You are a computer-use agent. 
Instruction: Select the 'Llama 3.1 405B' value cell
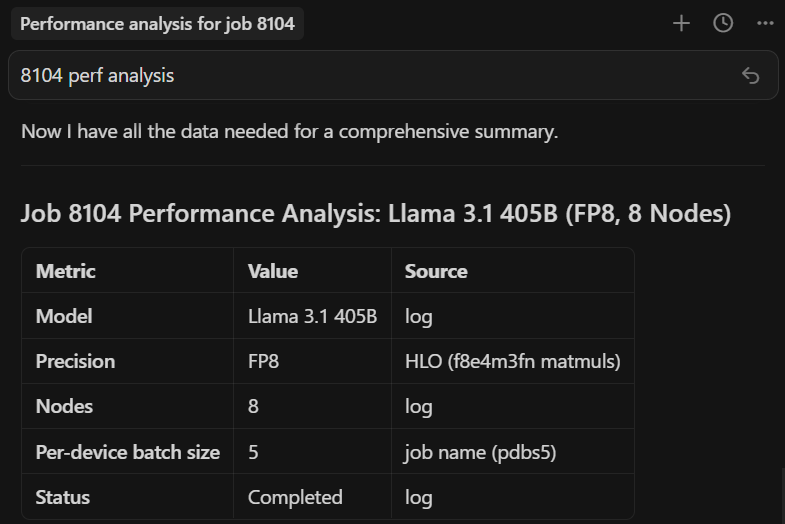[312, 316]
